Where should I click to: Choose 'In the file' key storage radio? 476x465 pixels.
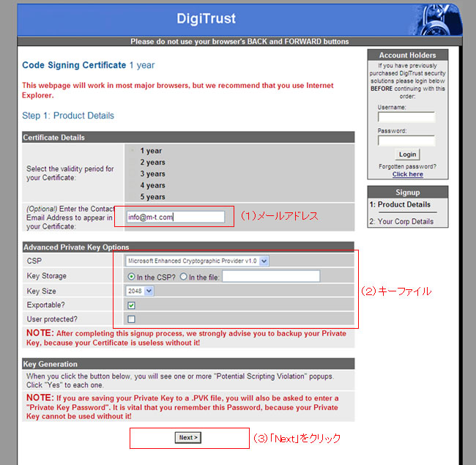183,277
